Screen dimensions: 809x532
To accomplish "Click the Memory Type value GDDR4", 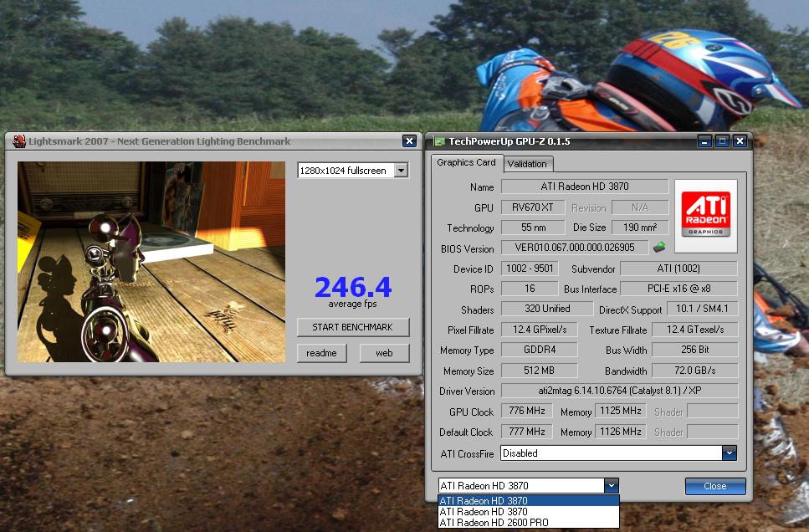I will 539,350.
